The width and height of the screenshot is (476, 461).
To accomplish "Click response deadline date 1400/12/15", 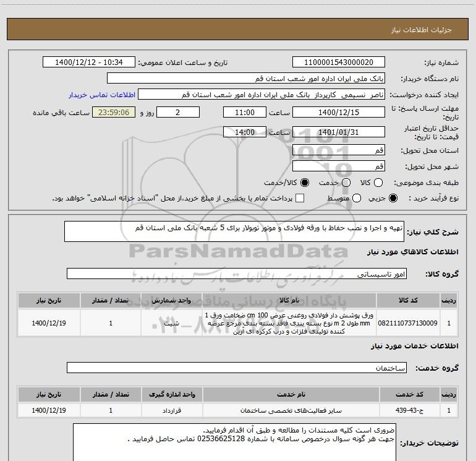I will pos(339,112).
